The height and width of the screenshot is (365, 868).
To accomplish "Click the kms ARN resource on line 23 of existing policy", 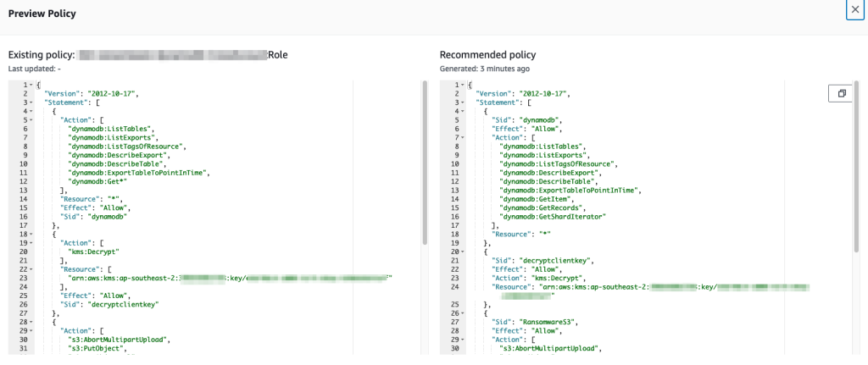I will click(x=231, y=278).
